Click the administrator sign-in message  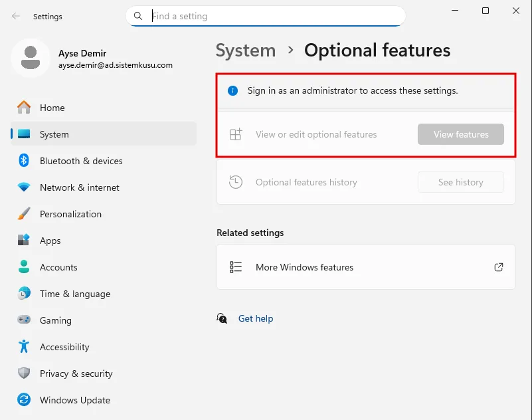[x=353, y=90]
